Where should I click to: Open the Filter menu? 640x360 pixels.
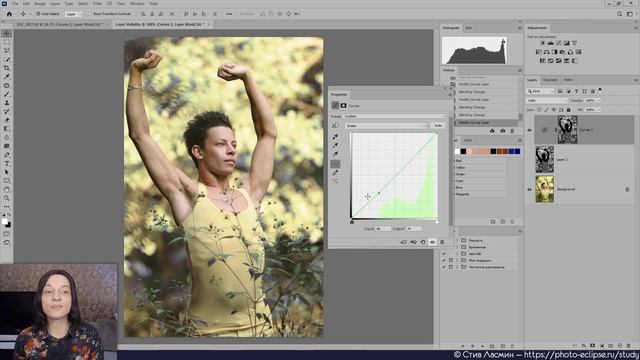(98, 3)
